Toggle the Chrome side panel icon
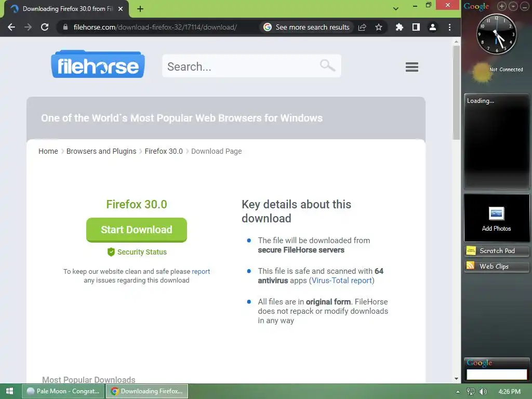Viewport: 532px width, 399px height. [416, 27]
